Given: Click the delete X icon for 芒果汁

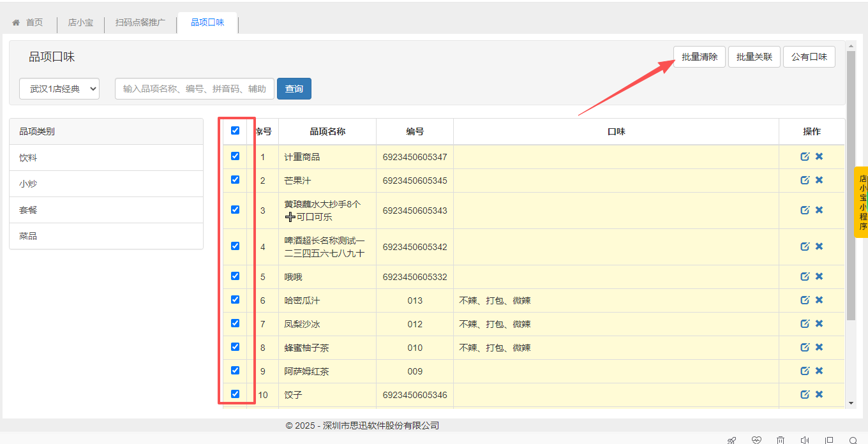Looking at the screenshot, I should pos(819,180).
